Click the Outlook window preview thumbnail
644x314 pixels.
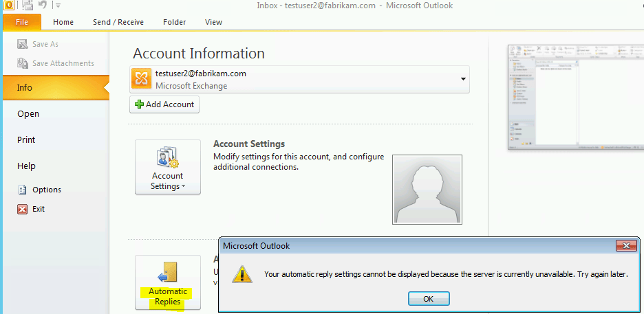(x=576, y=97)
